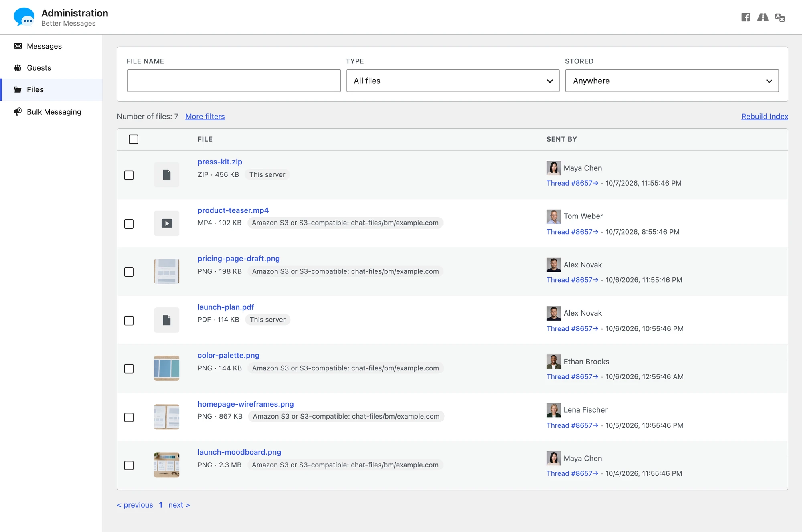802x532 pixels.
Task: Open the homepage-wireframes.png thumbnail
Action: (166, 417)
